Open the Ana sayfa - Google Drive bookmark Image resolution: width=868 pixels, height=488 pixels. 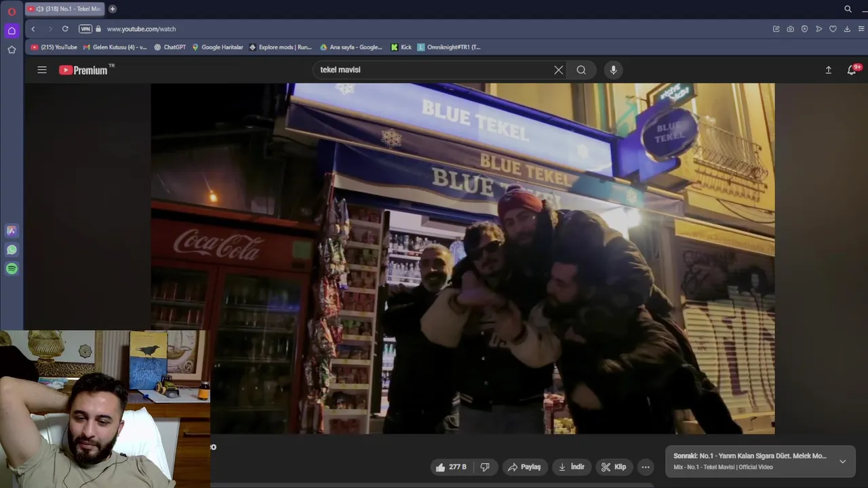351,47
